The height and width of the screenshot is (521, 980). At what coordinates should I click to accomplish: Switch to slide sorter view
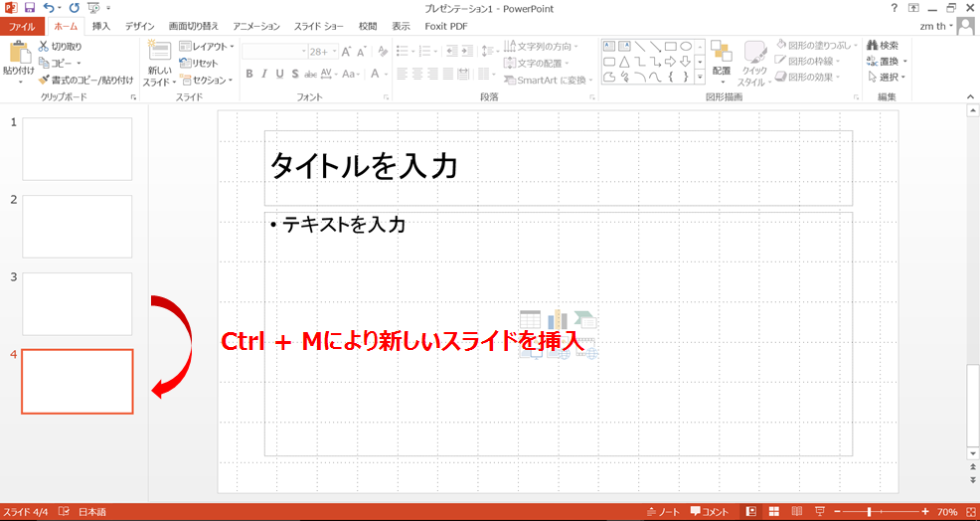(773, 511)
